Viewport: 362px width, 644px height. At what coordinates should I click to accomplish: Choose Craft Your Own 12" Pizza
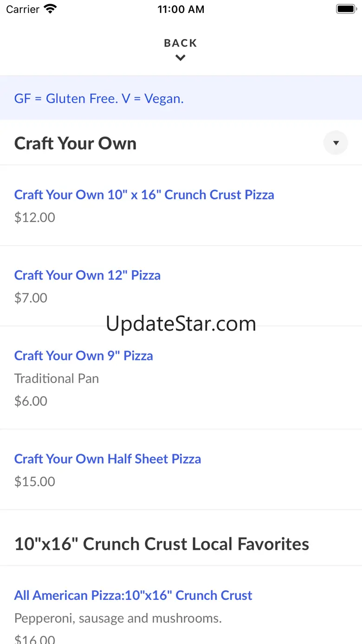(87, 275)
